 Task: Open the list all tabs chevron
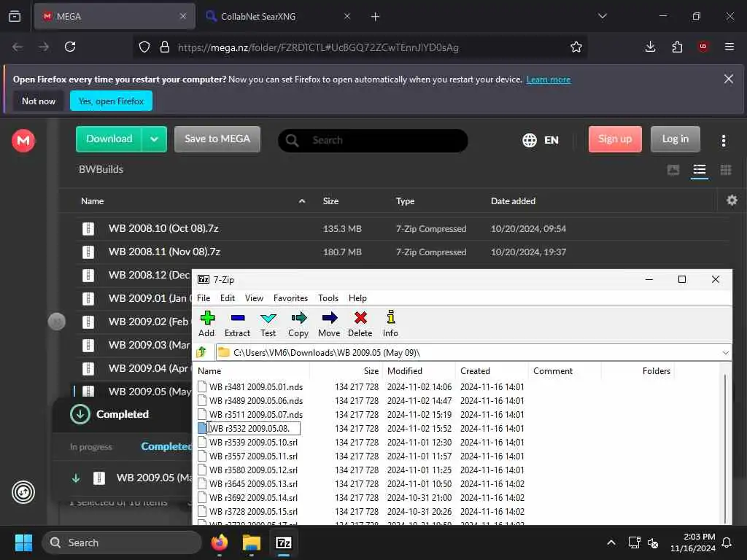click(x=602, y=17)
